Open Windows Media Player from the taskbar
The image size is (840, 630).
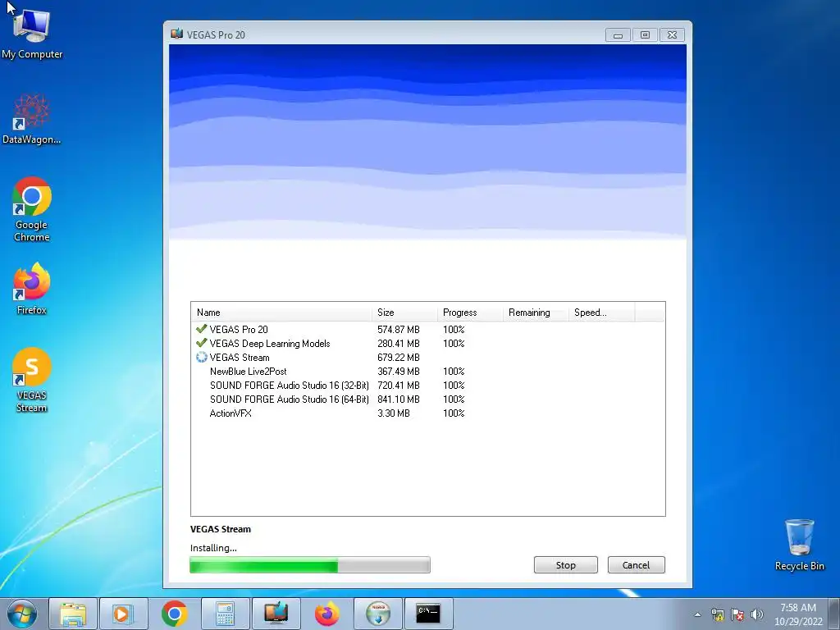pyautogui.click(x=123, y=614)
